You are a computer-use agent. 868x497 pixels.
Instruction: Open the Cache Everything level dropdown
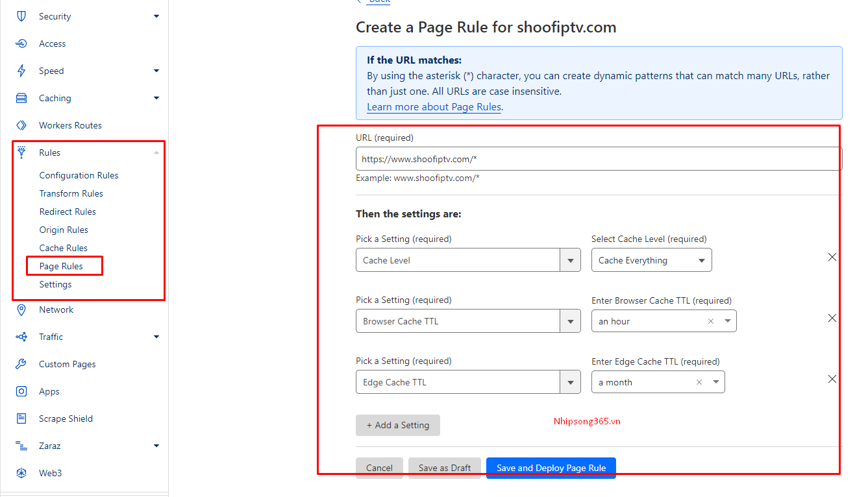point(651,260)
